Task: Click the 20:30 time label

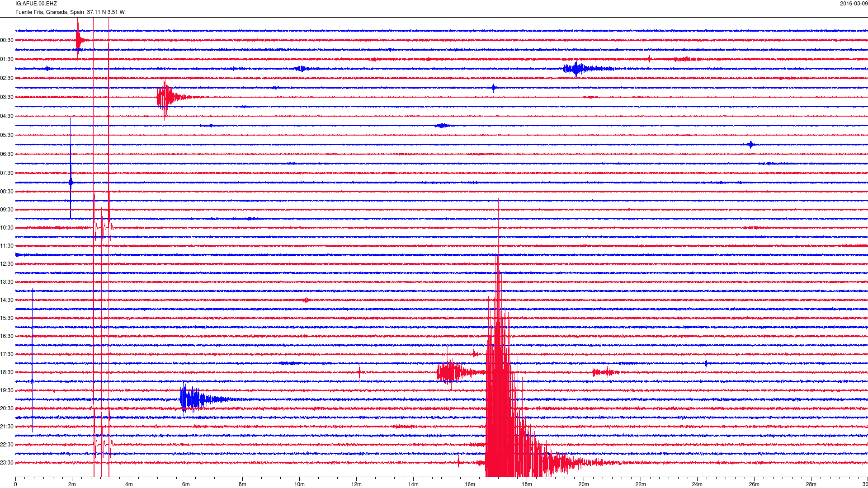Action: [7, 408]
